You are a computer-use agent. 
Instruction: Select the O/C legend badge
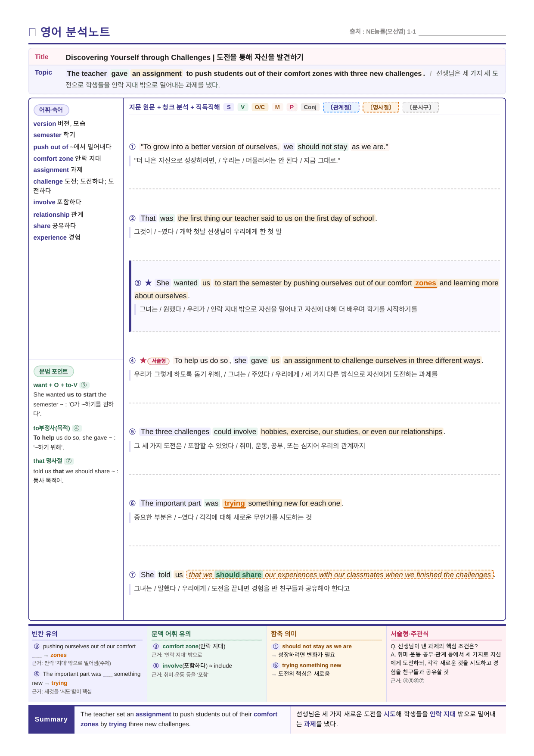[260, 107]
